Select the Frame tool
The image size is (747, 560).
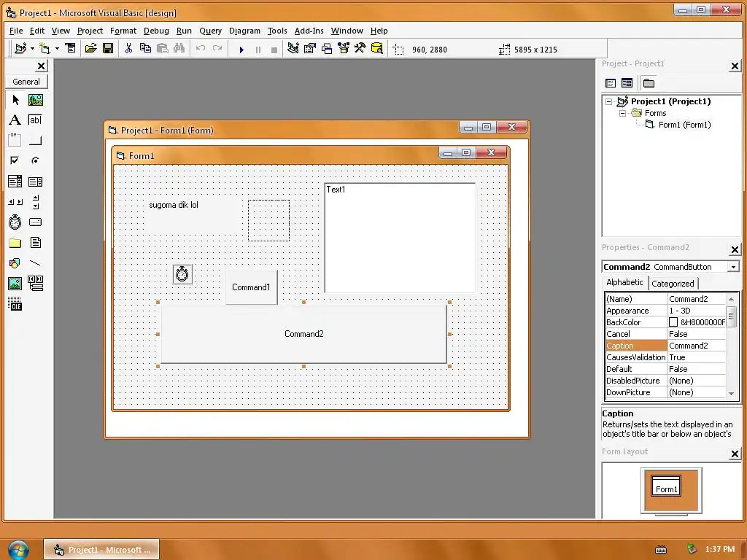tap(15, 140)
